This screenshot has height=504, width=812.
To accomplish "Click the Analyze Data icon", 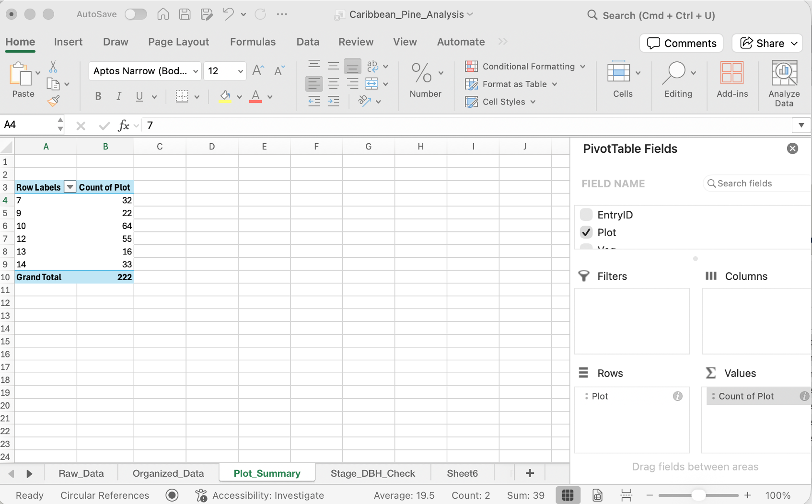I will tap(784, 73).
